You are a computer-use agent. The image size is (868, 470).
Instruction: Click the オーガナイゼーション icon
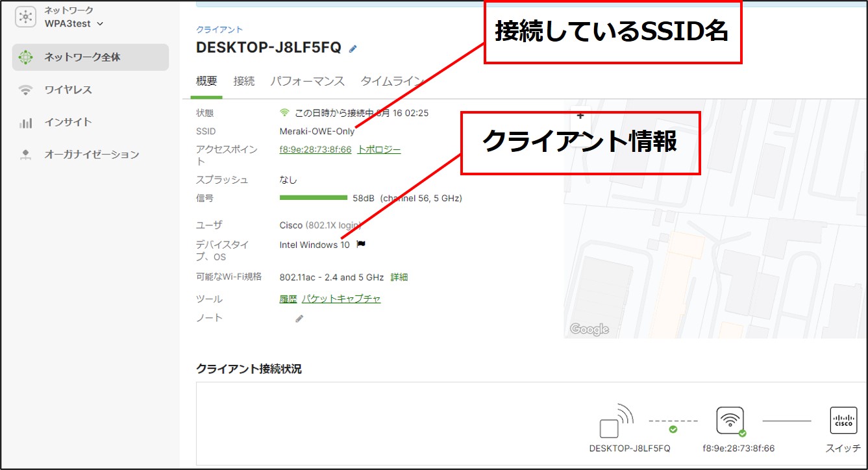[25, 155]
